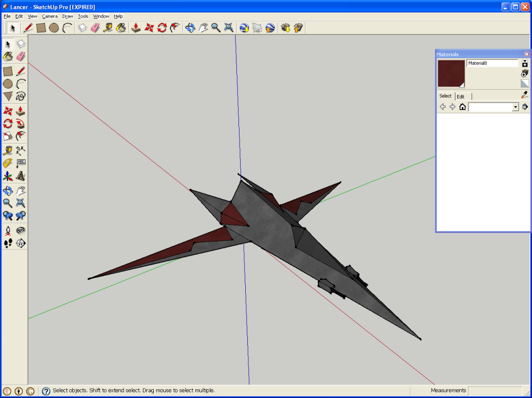
Task: Pick the Pan hand tool in left palette
Action: [21, 191]
